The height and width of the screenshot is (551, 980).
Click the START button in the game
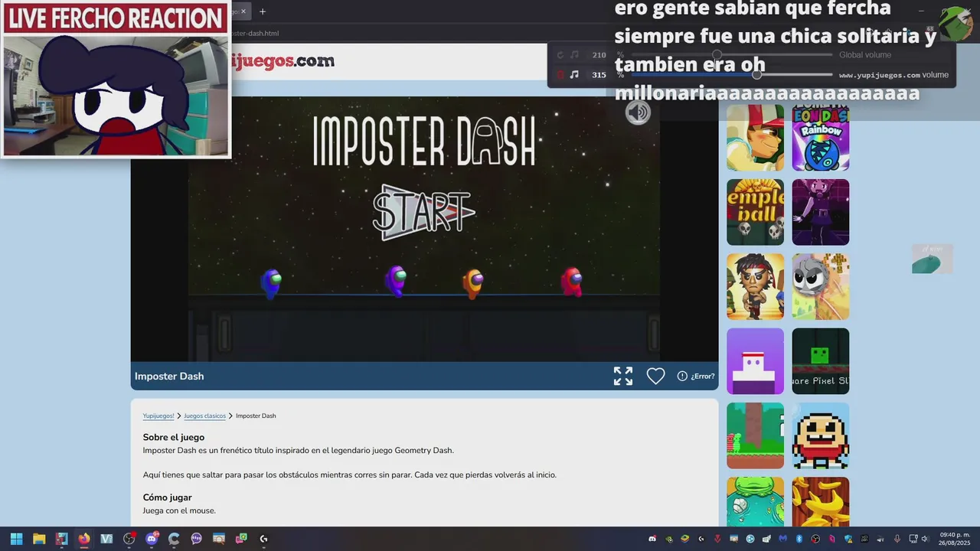click(423, 212)
